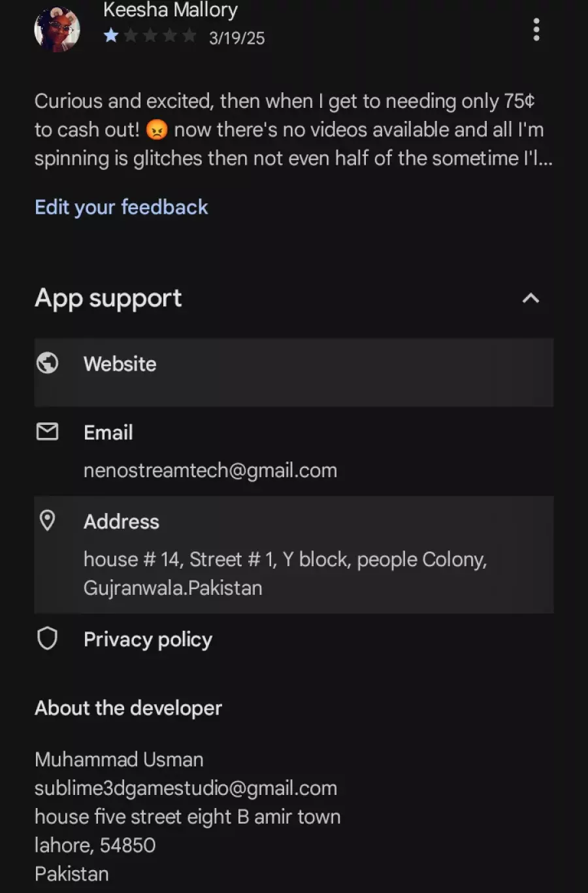Click the blue star in the review rating

(x=111, y=36)
